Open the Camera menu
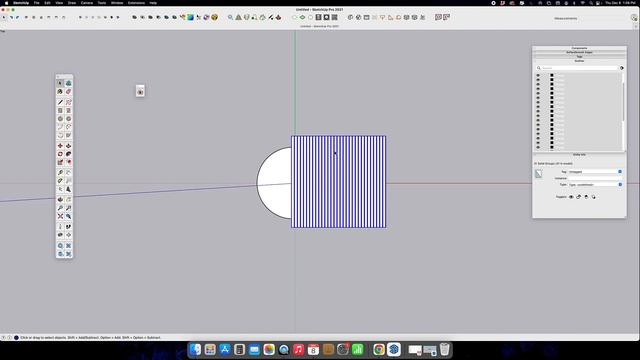This screenshot has width=640, height=360. click(87, 3)
